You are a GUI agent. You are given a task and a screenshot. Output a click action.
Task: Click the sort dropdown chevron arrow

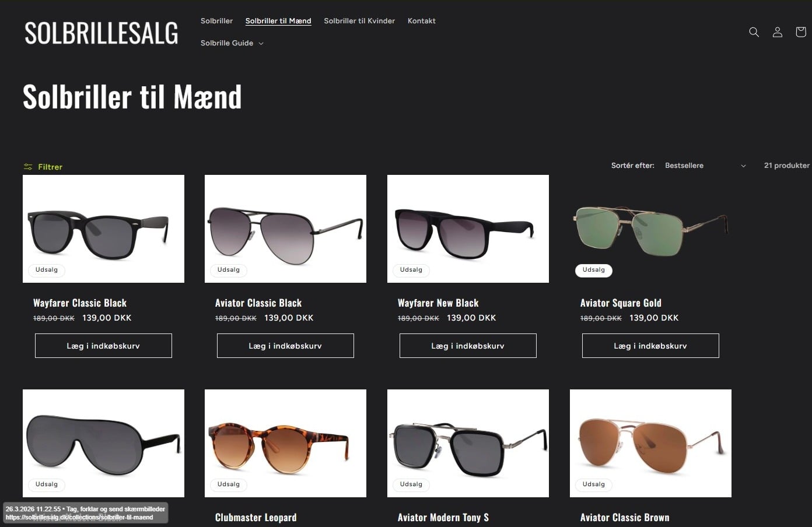[x=743, y=166]
